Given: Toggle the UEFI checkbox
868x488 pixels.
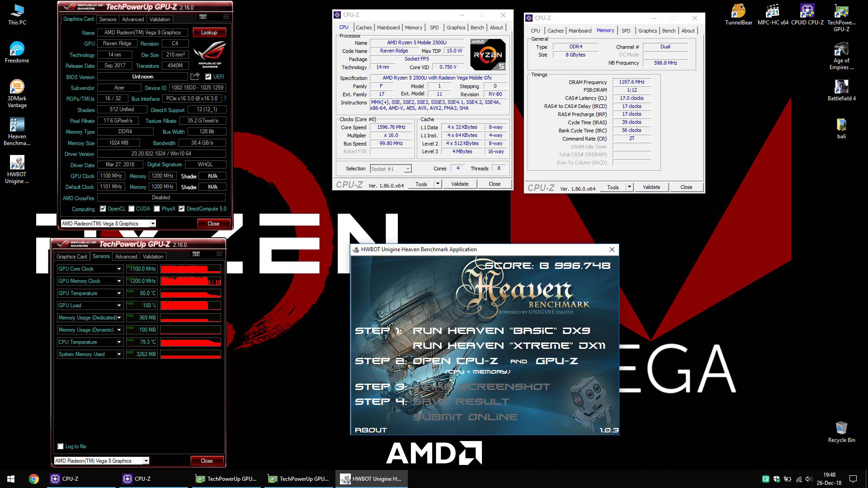Looking at the screenshot, I should pos(208,77).
